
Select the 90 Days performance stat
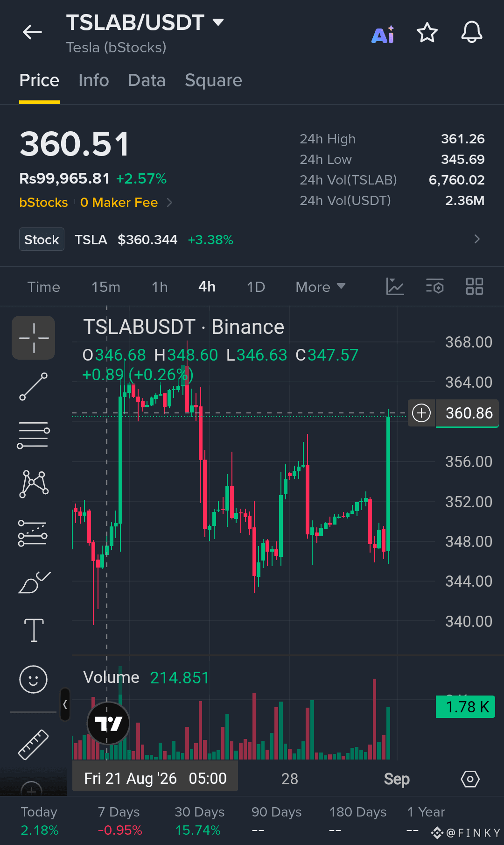[x=276, y=821]
